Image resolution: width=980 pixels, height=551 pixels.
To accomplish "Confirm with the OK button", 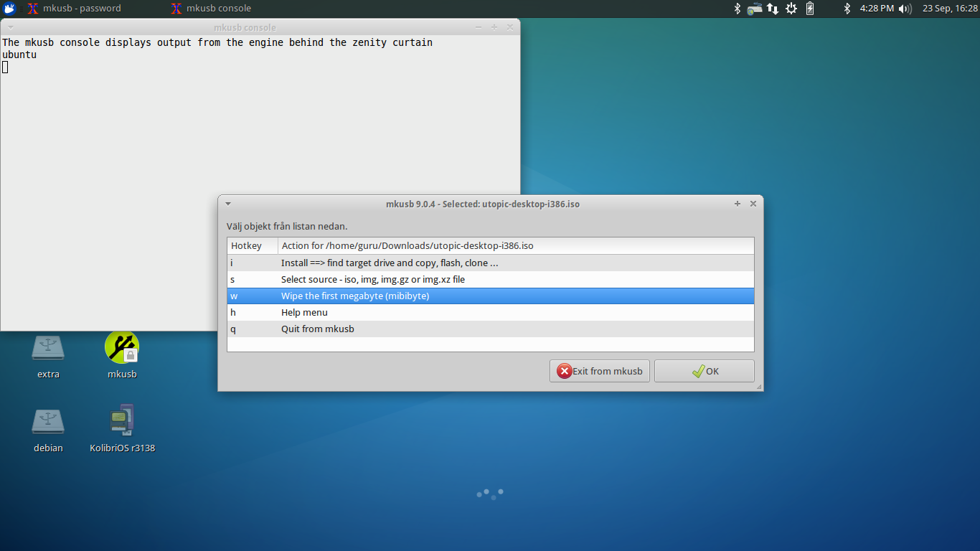I will tap(705, 371).
